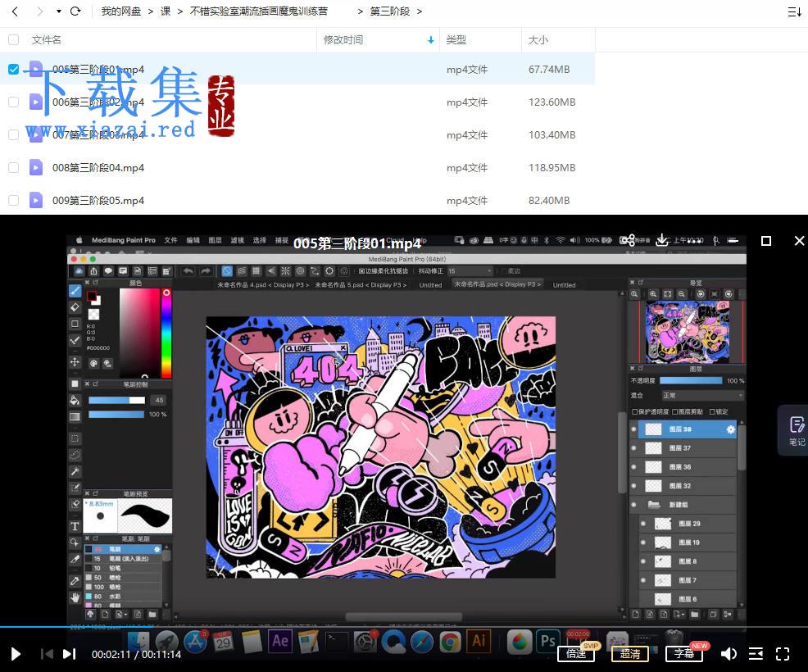Click the share icon on the video overlay
808x672 pixels.
[627, 240]
